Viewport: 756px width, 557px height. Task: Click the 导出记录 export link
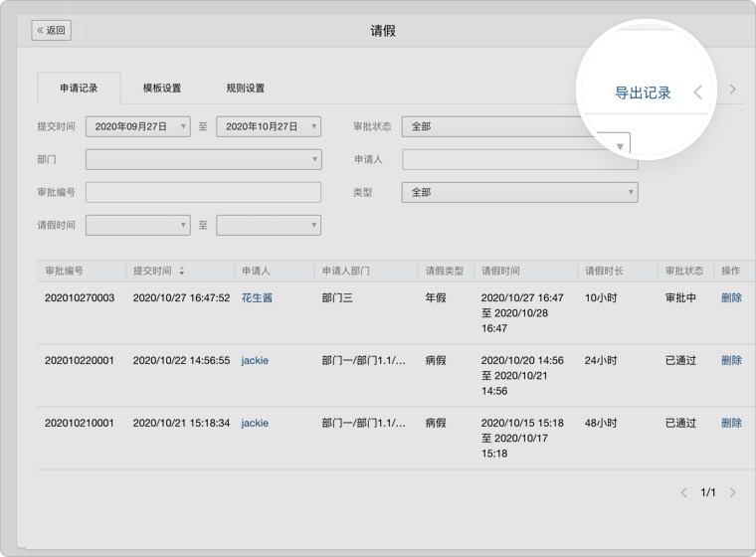pos(643,93)
